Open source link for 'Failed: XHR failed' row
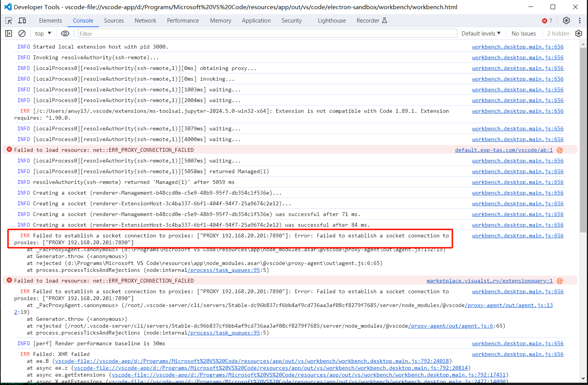Image resolution: width=588 pixels, height=385 pixels. 518,354
